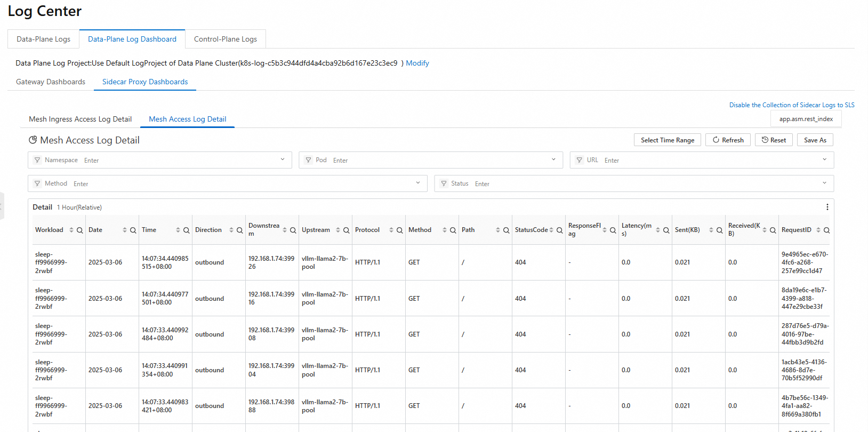Expand the Status filter dropdown
Image resolution: width=868 pixels, height=432 pixels.
pyautogui.click(x=825, y=183)
